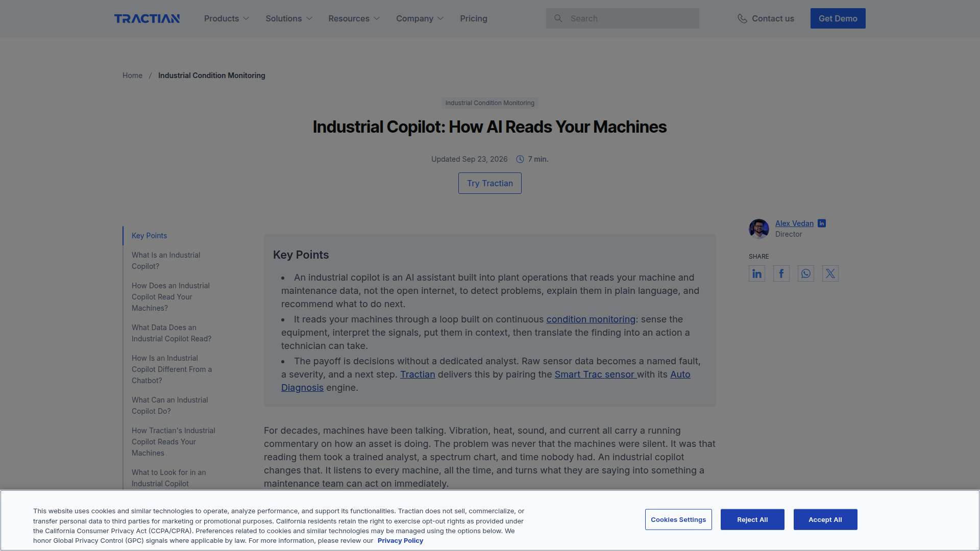
Task: Click Alex Vedan's avatar photo
Action: pyautogui.click(x=759, y=229)
